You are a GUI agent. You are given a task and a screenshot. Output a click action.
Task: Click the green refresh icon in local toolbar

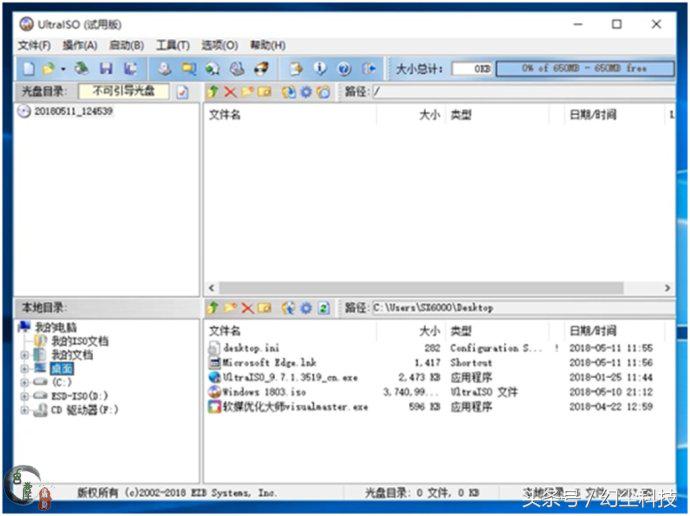click(x=324, y=307)
